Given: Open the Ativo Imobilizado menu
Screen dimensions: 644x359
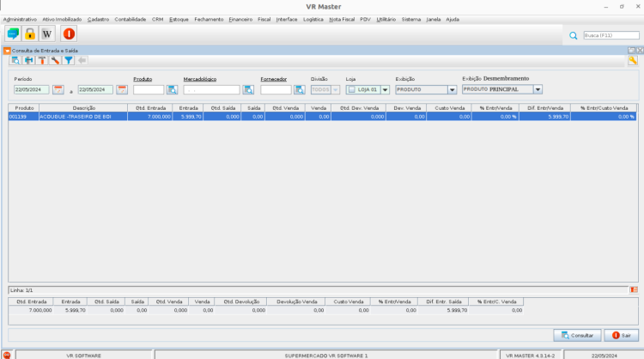Looking at the screenshot, I should click(x=62, y=19).
